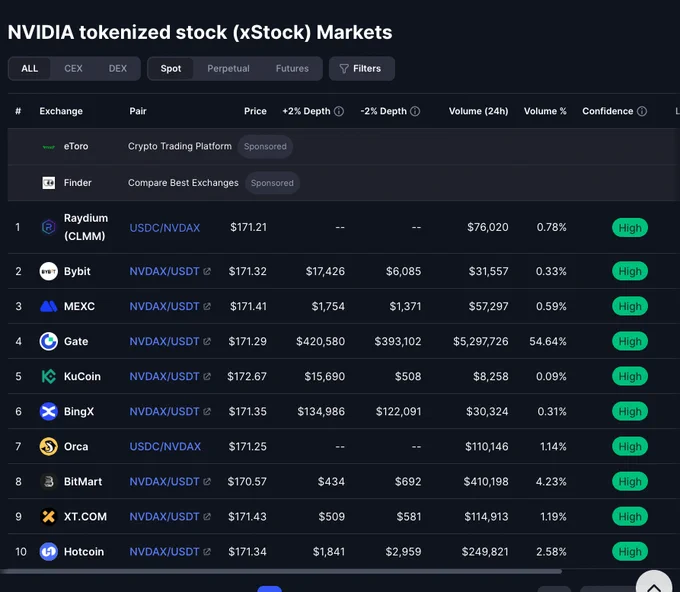Open NVDAX/USDT pair on MEXC
The image size is (680, 592).
[164, 307]
